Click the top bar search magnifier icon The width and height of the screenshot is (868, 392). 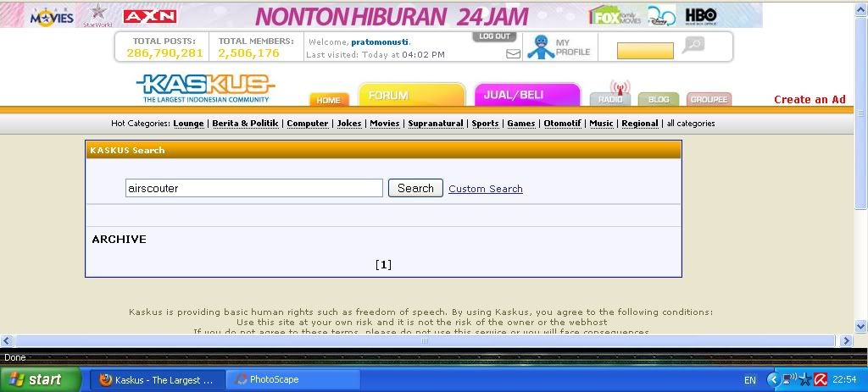(693, 45)
